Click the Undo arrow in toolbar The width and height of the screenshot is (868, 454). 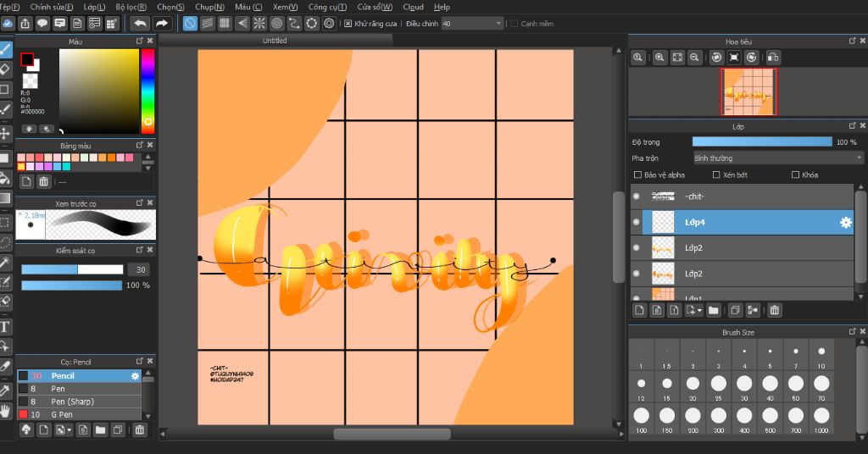pyautogui.click(x=140, y=23)
